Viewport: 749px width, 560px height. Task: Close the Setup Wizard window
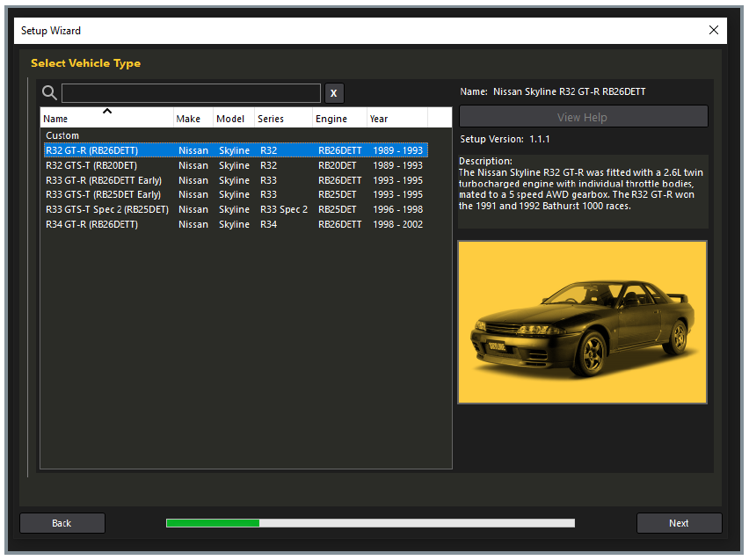[x=714, y=30]
